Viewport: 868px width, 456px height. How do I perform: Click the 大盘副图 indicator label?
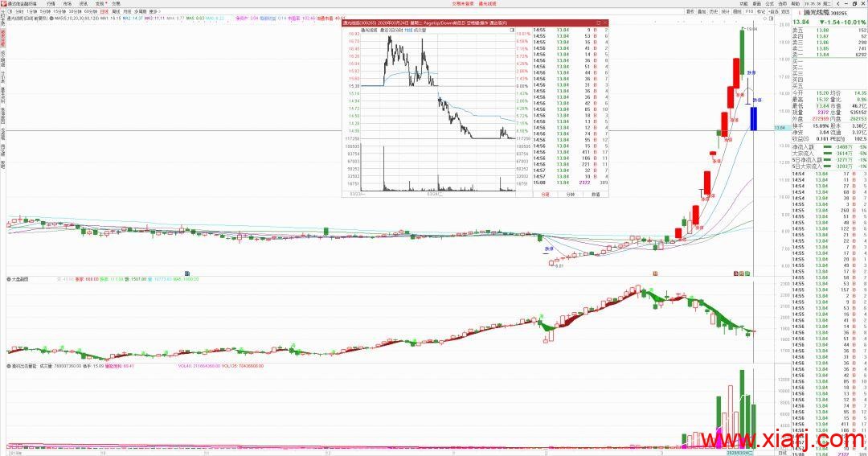click(20, 279)
